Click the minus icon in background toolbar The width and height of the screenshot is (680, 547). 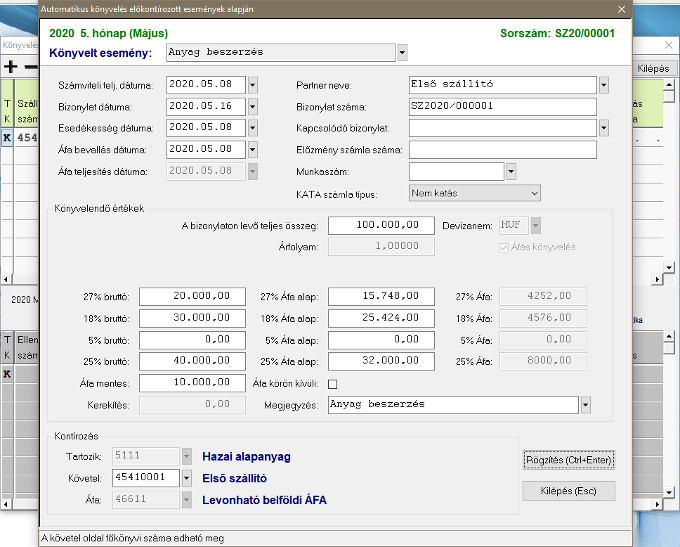tap(30, 67)
